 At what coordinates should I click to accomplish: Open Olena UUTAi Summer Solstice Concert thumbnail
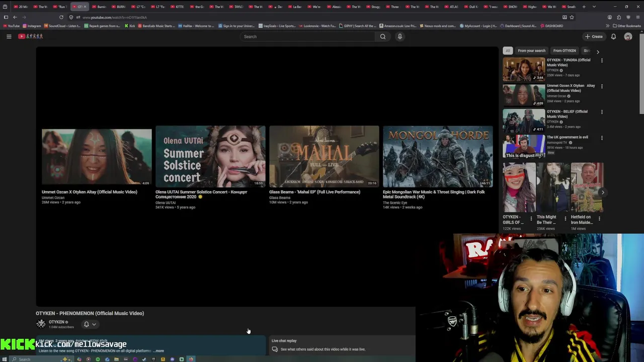point(210,156)
